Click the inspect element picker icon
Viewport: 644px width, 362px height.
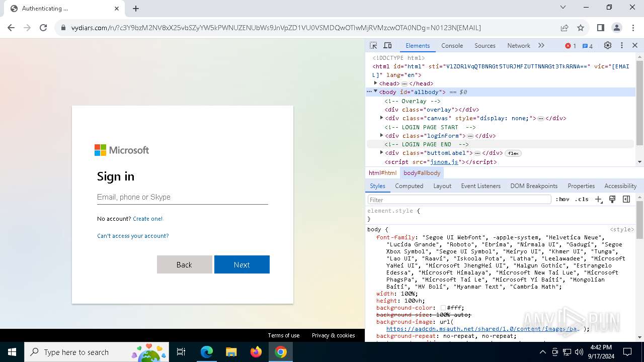point(373,45)
